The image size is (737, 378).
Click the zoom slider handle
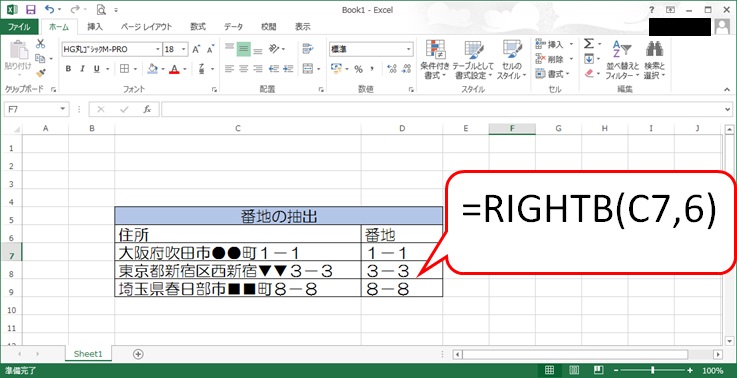pos(652,370)
